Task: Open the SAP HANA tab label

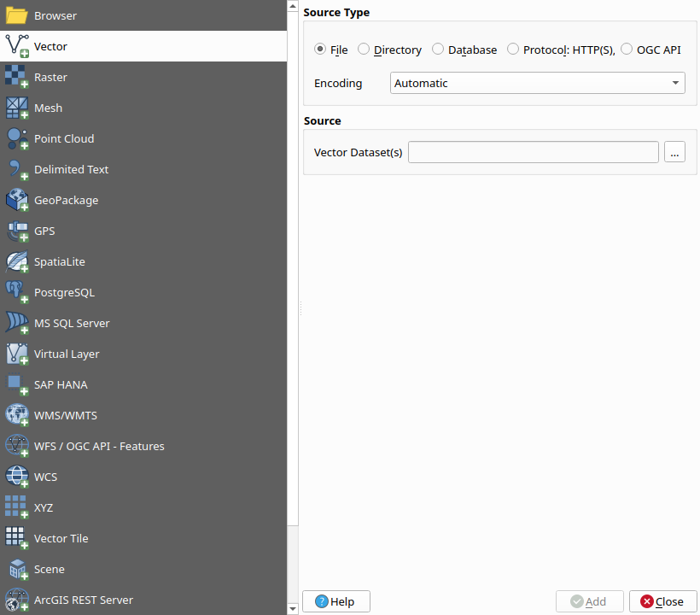Action: click(x=61, y=385)
